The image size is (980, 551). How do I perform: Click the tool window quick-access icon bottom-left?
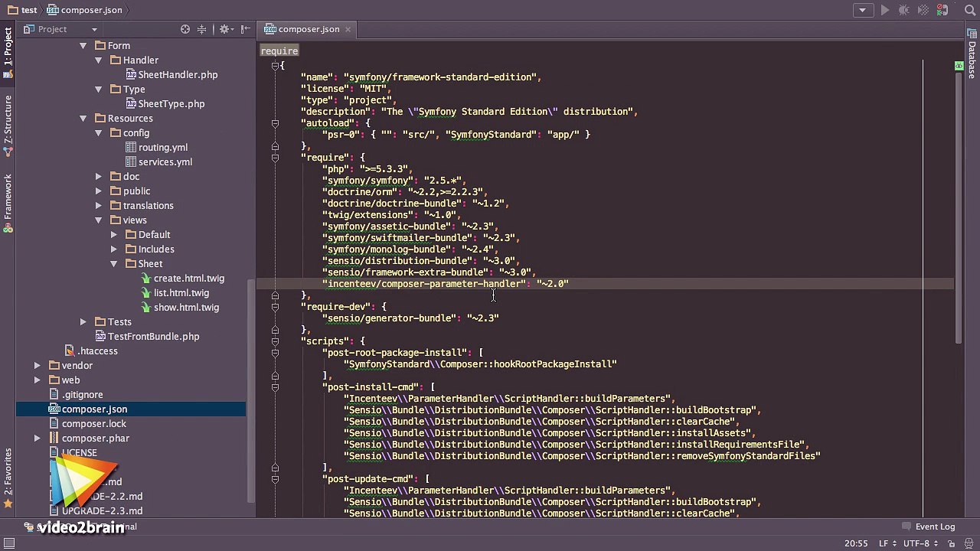[x=10, y=543]
